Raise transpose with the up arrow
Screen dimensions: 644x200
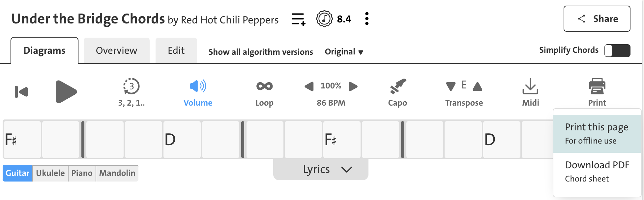[477, 86]
